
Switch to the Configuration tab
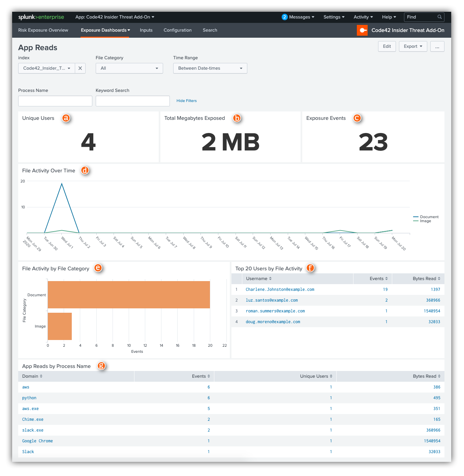coord(178,30)
